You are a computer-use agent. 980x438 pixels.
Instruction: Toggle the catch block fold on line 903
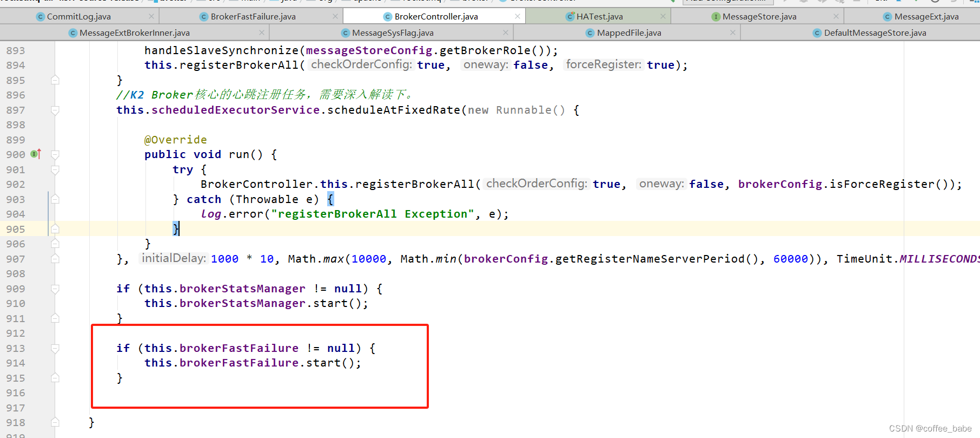(55, 199)
